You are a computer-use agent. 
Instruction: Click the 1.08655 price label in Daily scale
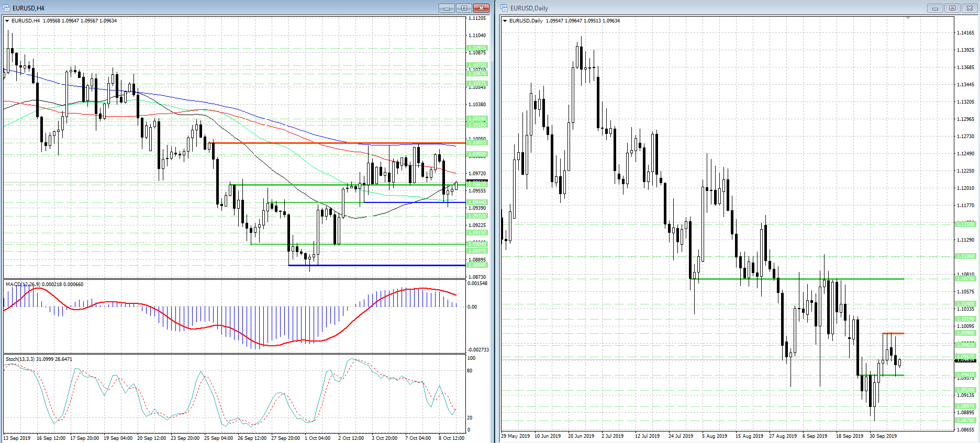pyautogui.click(x=966, y=430)
